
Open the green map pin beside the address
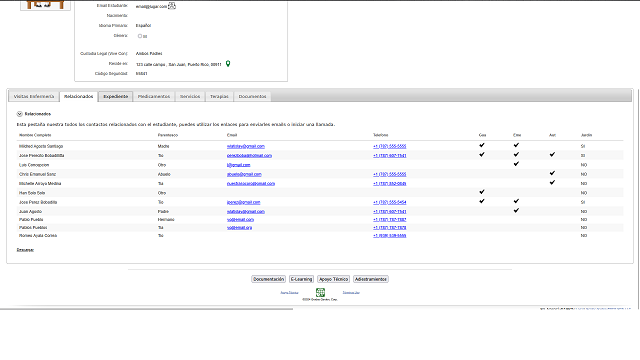pos(228,64)
